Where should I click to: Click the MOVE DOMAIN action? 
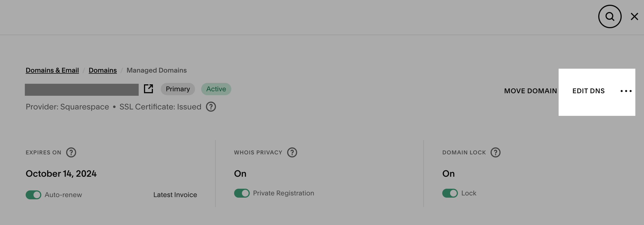[x=530, y=91]
